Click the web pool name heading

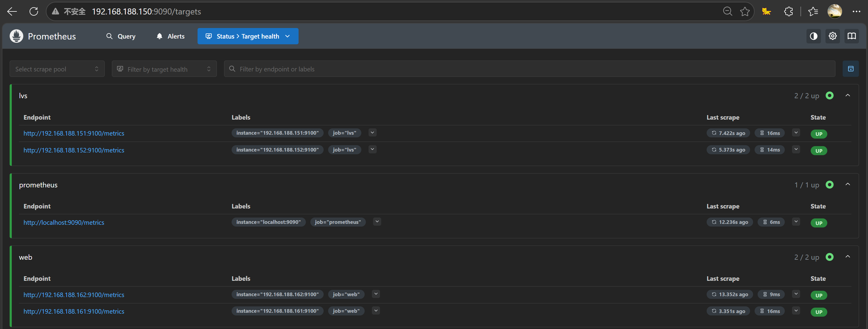pyautogui.click(x=26, y=257)
